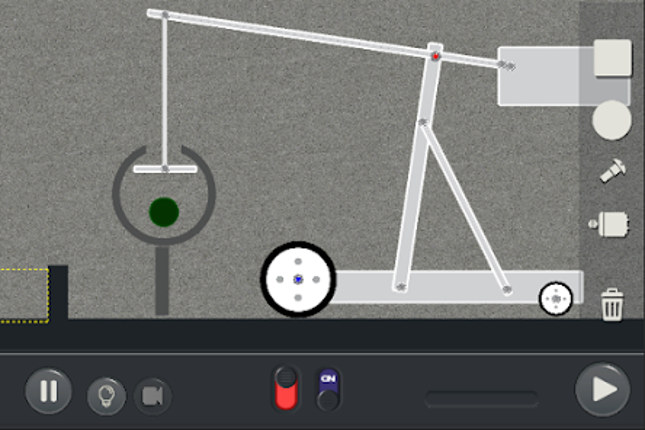Select the large gray counterweight rectangle

(x=564, y=77)
